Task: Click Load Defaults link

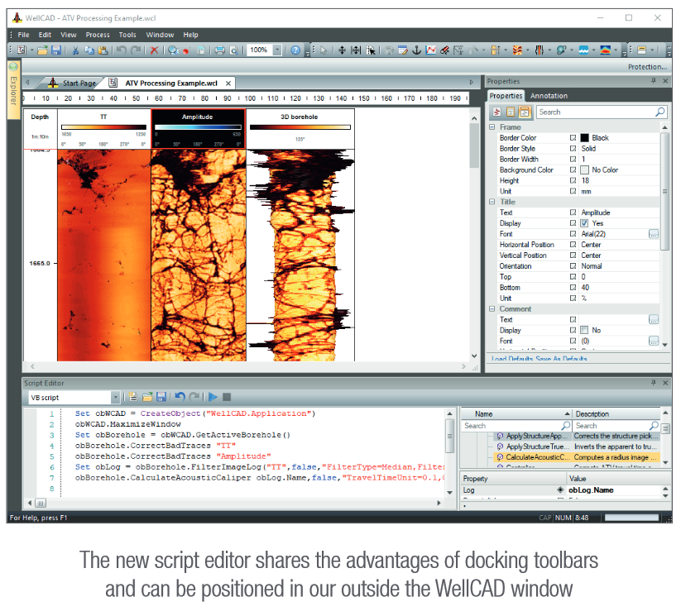Action: [x=512, y=359]
